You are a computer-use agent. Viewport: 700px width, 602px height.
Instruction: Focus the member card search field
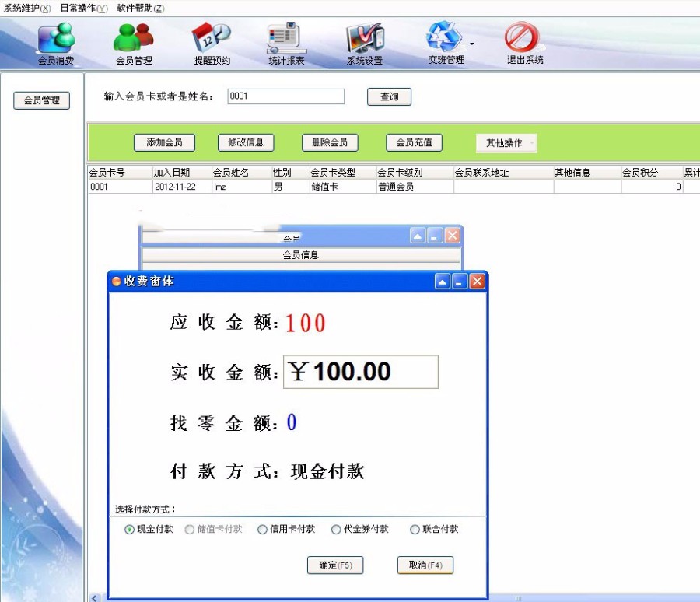(x=285, y=96)
